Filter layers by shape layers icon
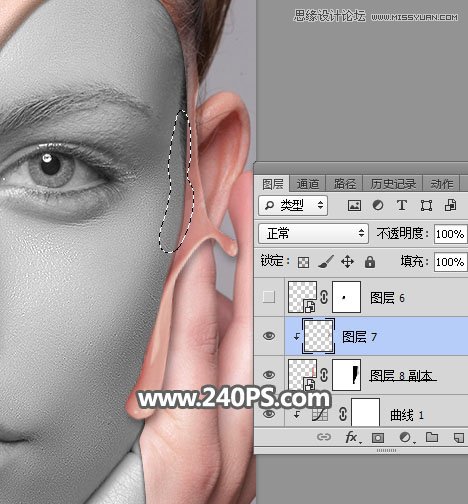The height and width of the screenshot is (504, 468). tap(426, 205)
